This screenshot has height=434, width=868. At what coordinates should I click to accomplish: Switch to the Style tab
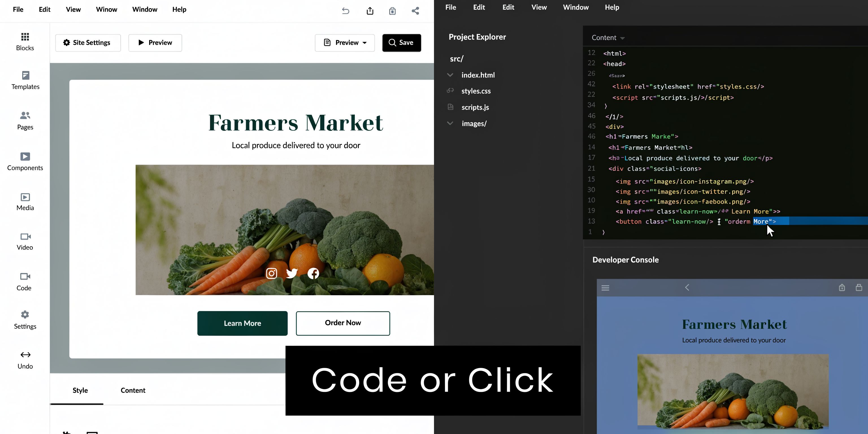(x=80, y=390)
